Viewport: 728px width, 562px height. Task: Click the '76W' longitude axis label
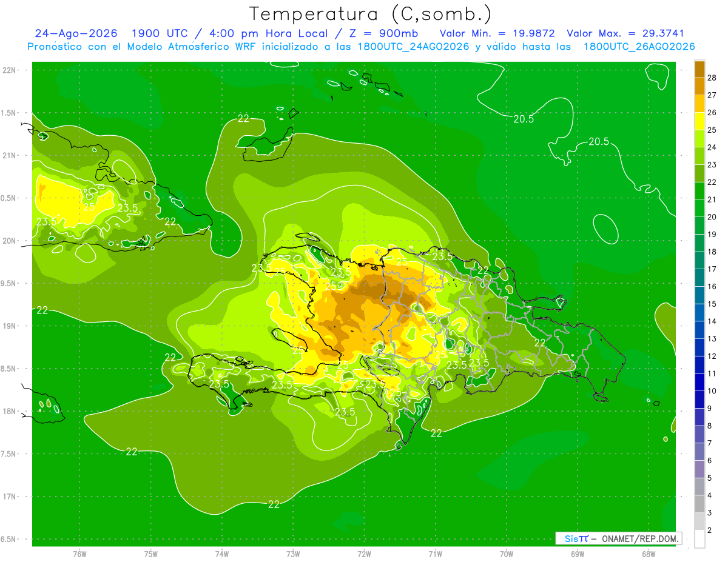tap(79, 554)
